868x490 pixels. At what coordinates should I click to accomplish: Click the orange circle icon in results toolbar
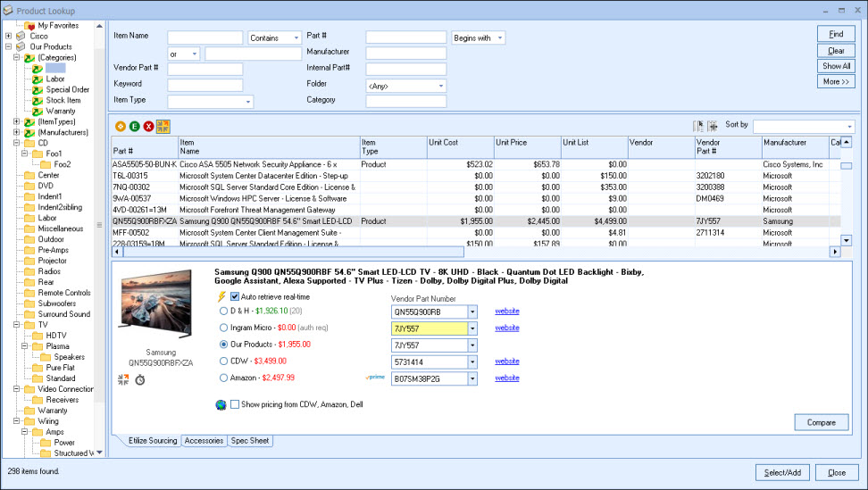(120, 127)
